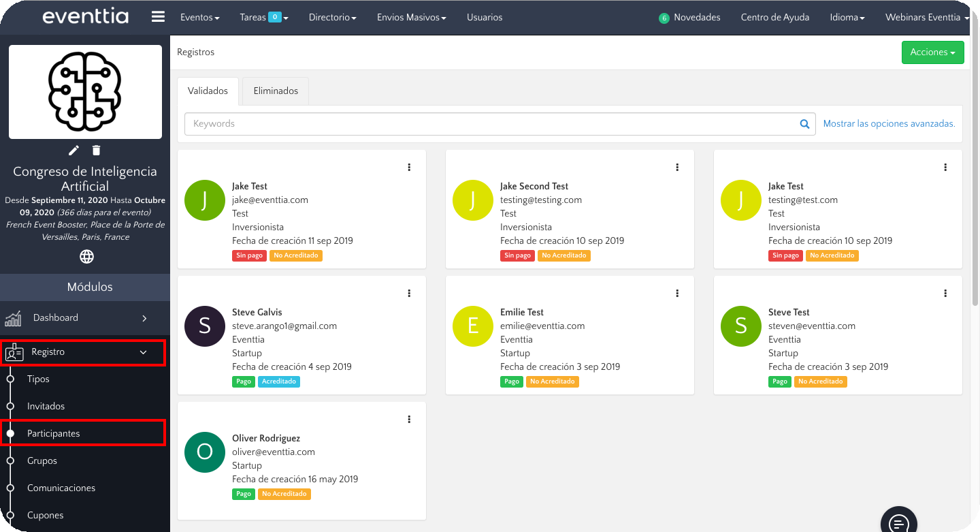This screenshot has height=532, width=980.
Task: Click Mostrar las opciones avanzadas link
Action: pos(889,124)
